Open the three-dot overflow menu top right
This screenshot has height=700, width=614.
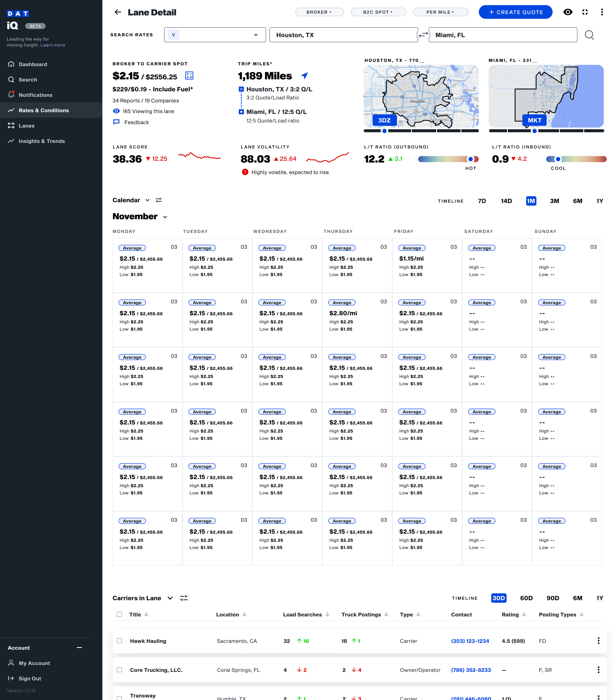click(x=602, y=12)
